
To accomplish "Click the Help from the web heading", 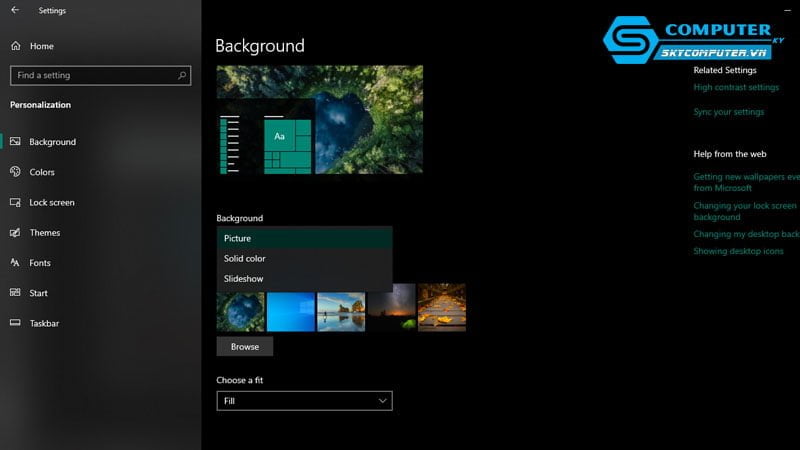I will (x=730, y=154).
